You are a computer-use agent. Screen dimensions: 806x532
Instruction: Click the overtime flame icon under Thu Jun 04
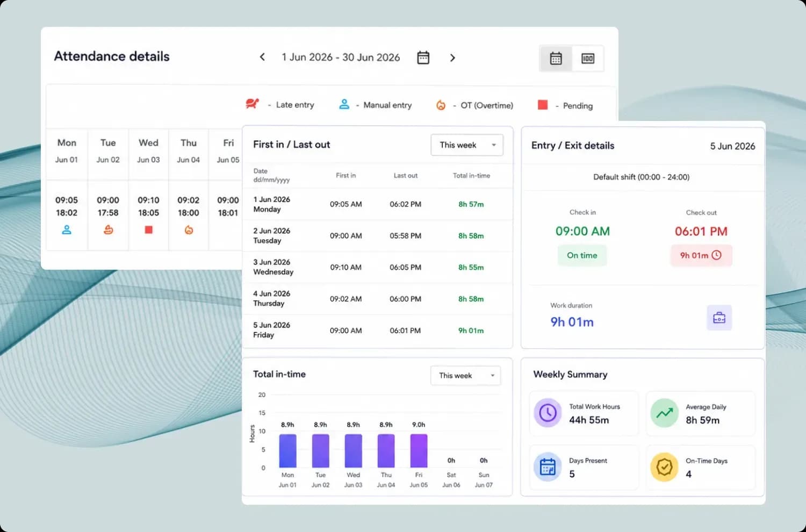pos(189,230)
